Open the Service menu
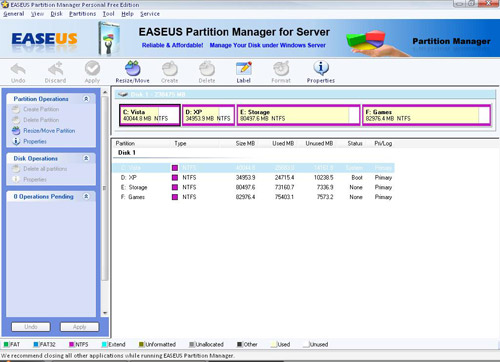500x362 pixels. [x=150, y=14]
